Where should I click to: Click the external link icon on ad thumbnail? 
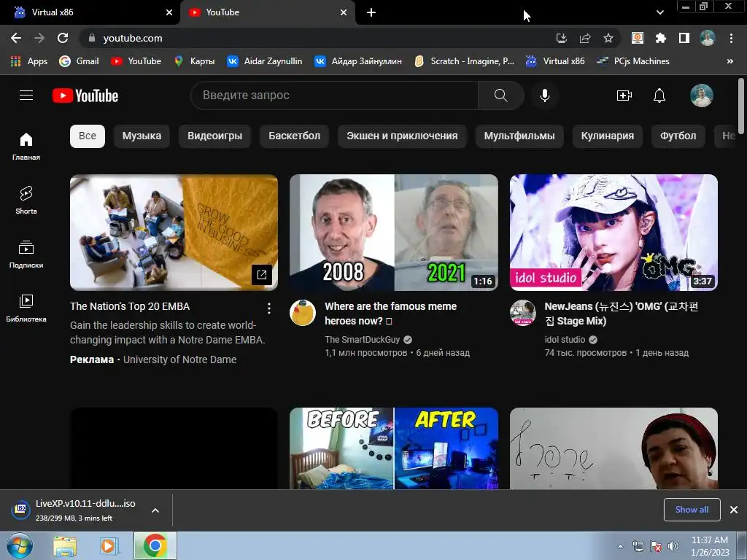pyautogui.click(x=262, y=275)
